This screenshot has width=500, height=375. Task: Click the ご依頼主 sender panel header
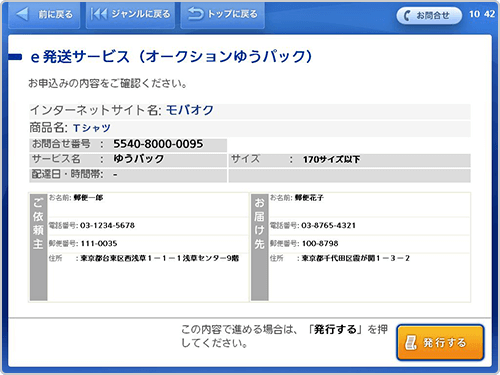point(38,247)
